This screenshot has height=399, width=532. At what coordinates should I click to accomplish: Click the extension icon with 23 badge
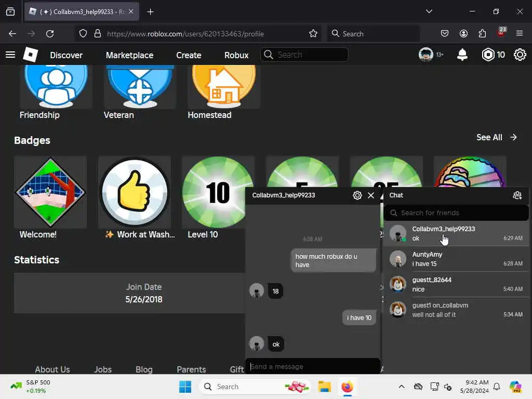(x=501, y=32)
